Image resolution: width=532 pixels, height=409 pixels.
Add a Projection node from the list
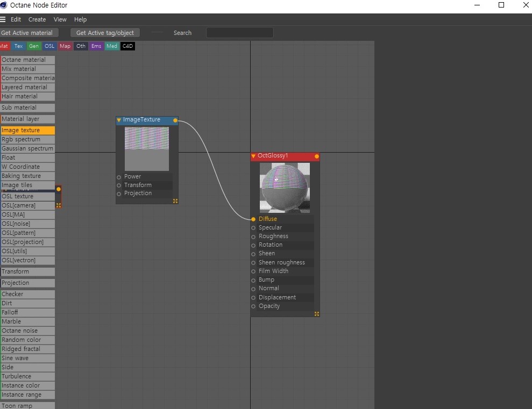coord(27,283)
